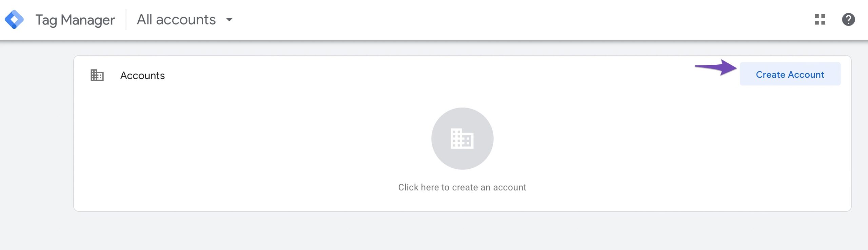This screenshot has height=250, width=868.
Task: Click the purple arrow pointing at Create Account
Action: tap(715, 67)
